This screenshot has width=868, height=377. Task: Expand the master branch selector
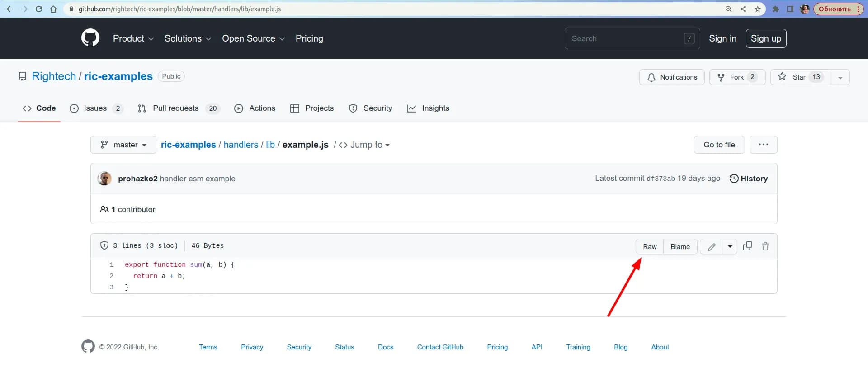(x=123, y=145)
